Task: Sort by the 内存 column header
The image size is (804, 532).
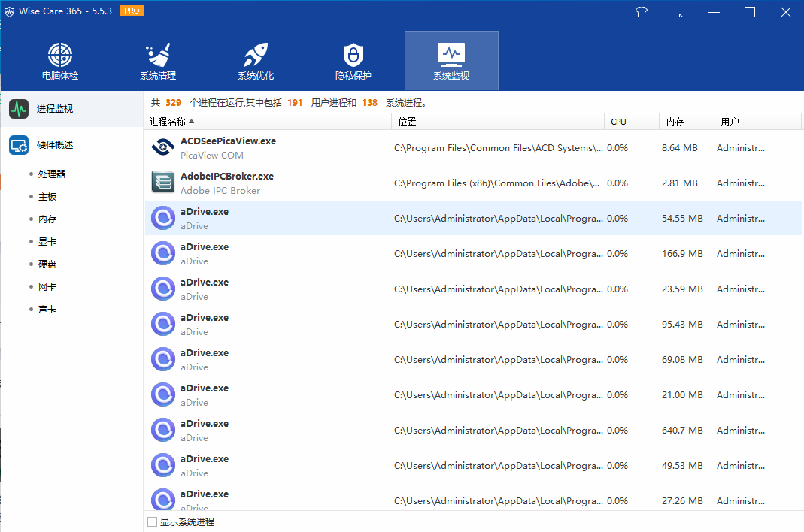Action: (x=675, y=122)
